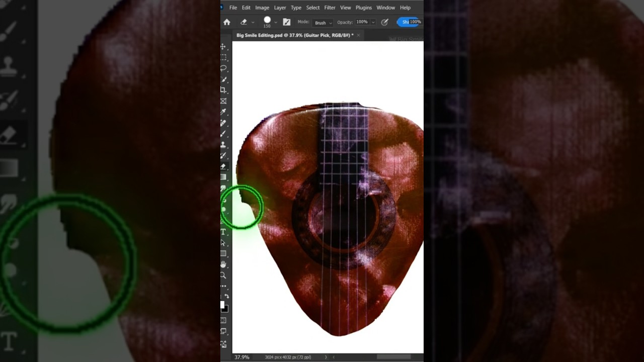Select the Spot Healing Brush tool
The width and height of the screenshot is (644, 362).
[223, 123]
